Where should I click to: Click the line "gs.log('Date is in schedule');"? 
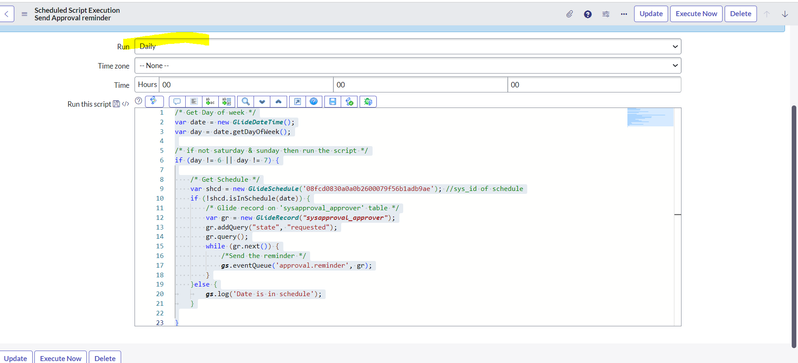tap(265, 294)
